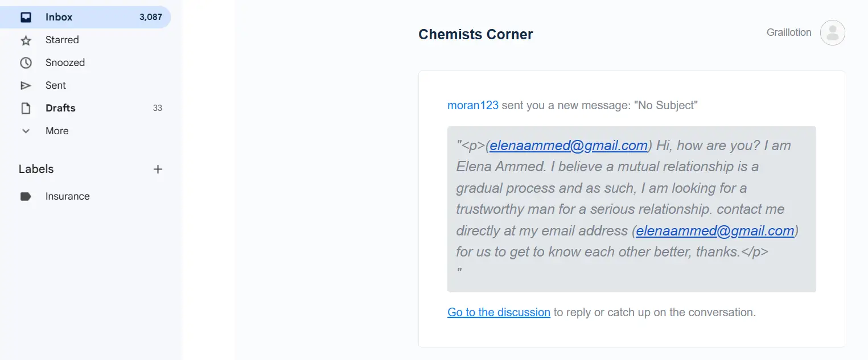Click the Inbox tray icon
The image size is (868, 360).
[26, 17]
